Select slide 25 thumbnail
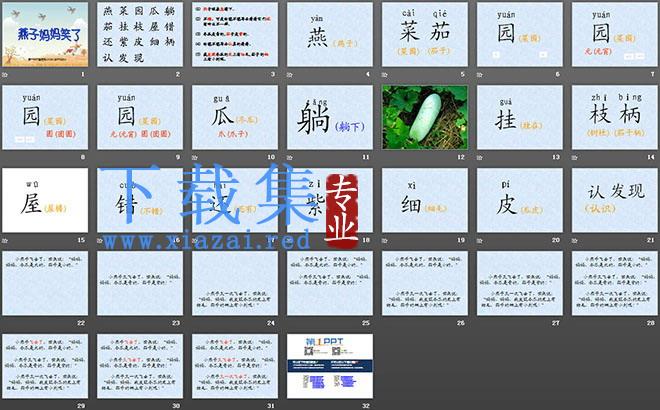Screen dimensions: 660x410 tap(330, 283)
